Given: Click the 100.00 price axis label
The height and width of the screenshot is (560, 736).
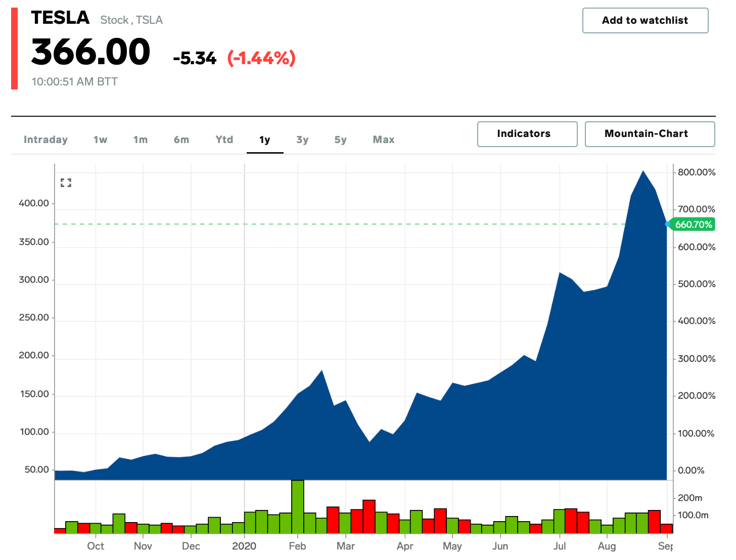Looking at the screenshot, I should [x=34, y=432].
